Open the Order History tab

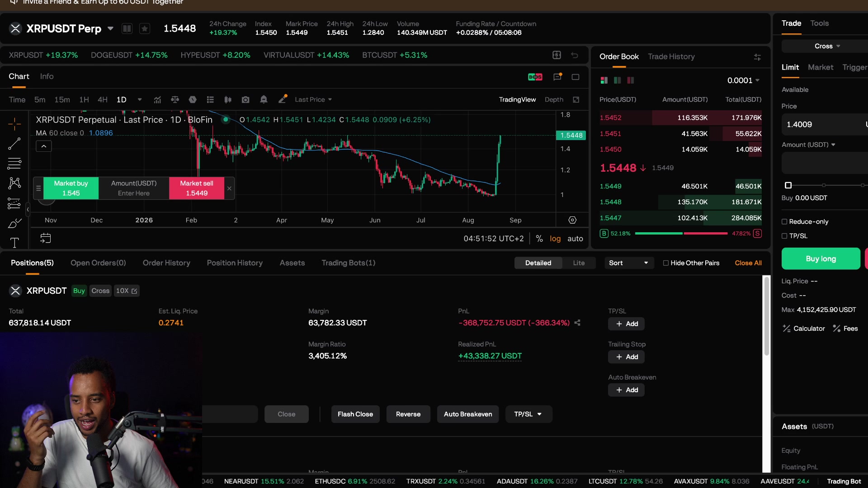(x=166, y=263)
